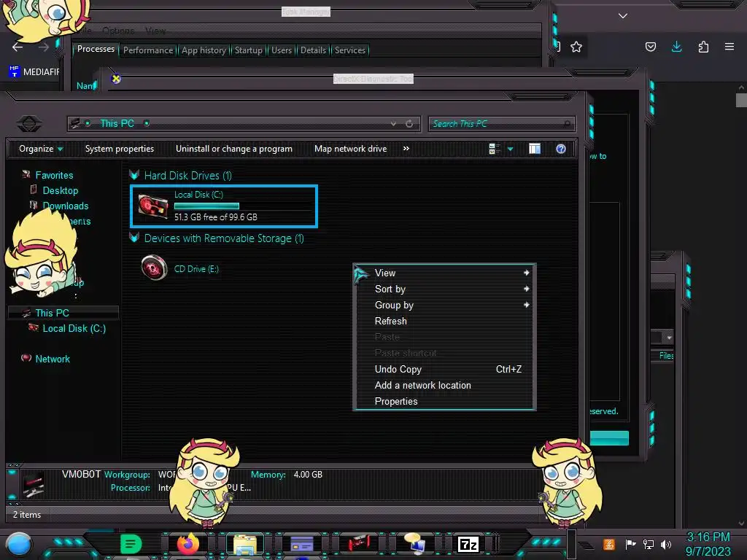Viewport: 747px width, 560px height.
Task: Open network tray icon
Action: coord(649,544)
